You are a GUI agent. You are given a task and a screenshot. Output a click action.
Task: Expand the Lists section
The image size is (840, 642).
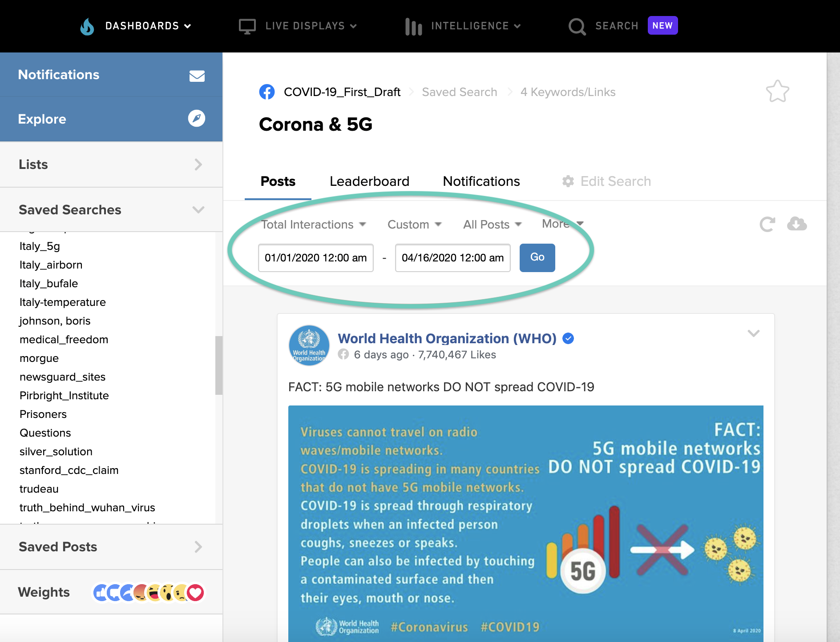click(x=111, y=165)
